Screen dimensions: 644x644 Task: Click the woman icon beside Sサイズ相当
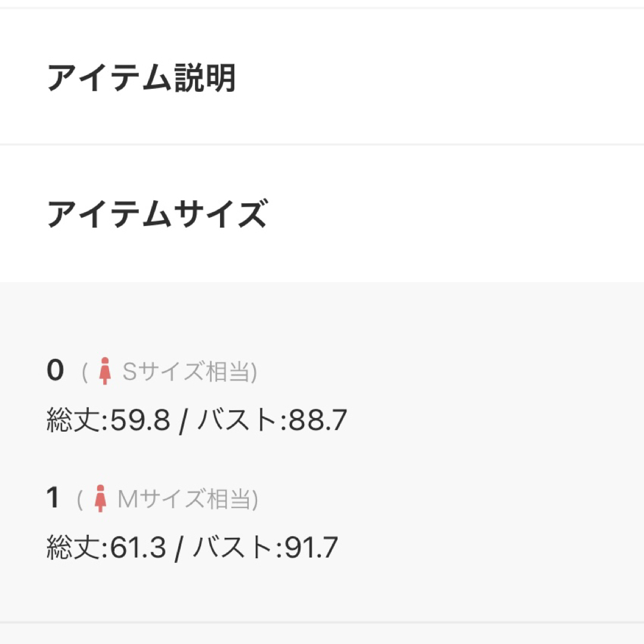pos(105,371)
